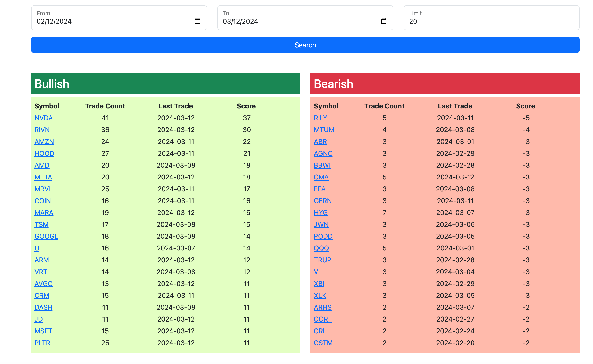This screenshot has height=364, width=593.
Task: Open the MRVL symbol link
Action: point(44,189)
